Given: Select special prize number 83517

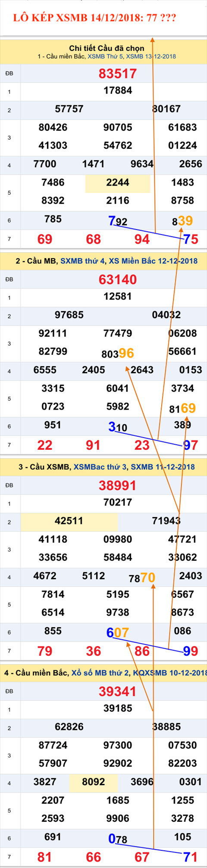Looking at the screenshot, I should [x=118, y=73].
